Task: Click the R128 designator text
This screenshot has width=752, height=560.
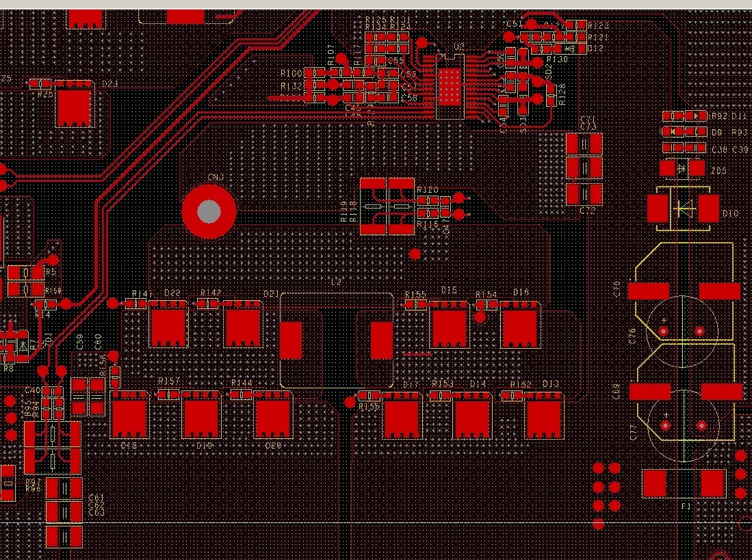Action: 562,94
